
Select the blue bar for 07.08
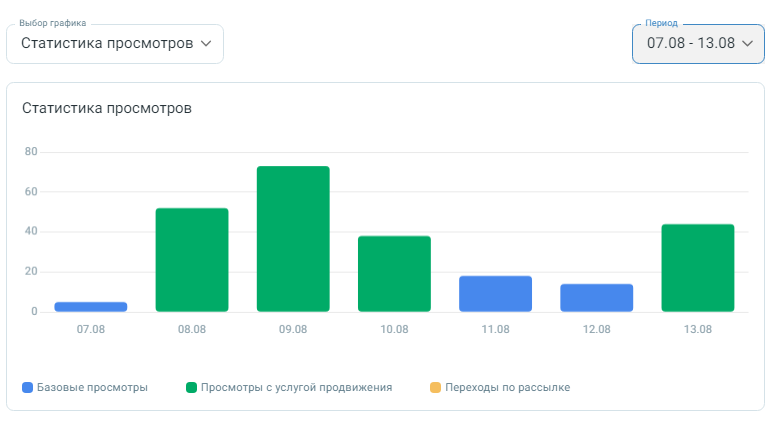click(91, 307)
